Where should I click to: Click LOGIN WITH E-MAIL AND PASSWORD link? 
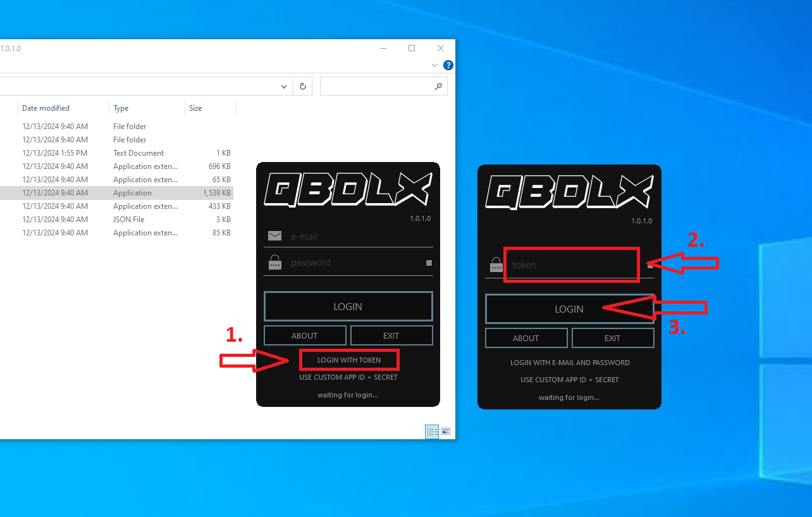[x=570, y=363]
